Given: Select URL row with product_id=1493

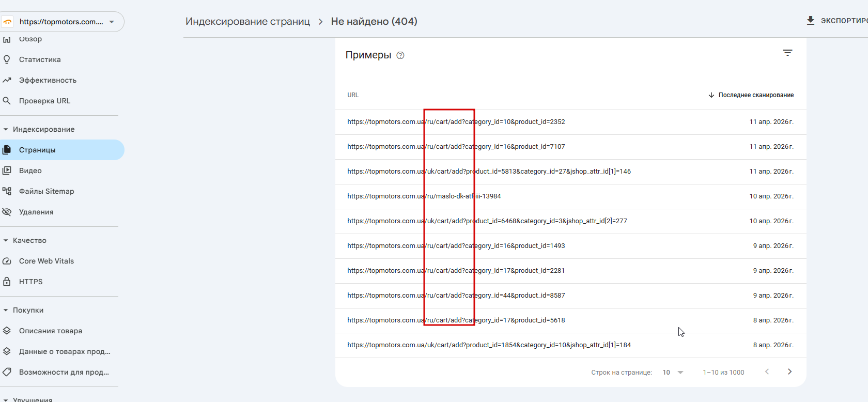Looking at the screenshot, I should (570, 246).
